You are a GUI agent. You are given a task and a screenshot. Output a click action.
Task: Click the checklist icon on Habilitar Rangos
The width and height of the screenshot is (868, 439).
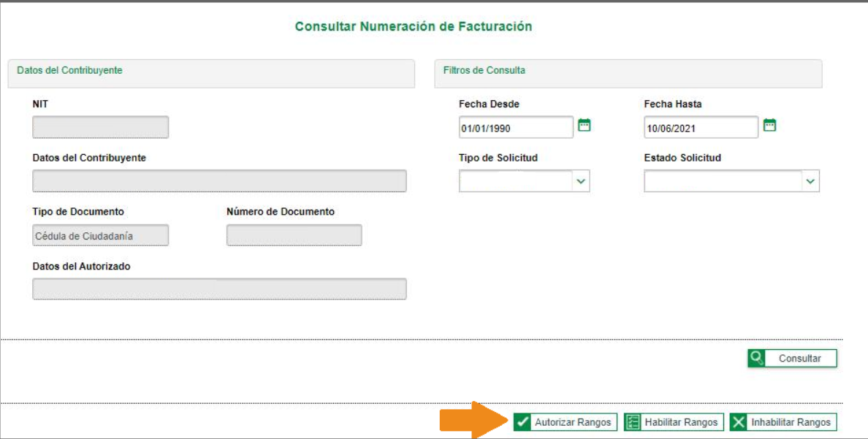(x=633, y=422)
